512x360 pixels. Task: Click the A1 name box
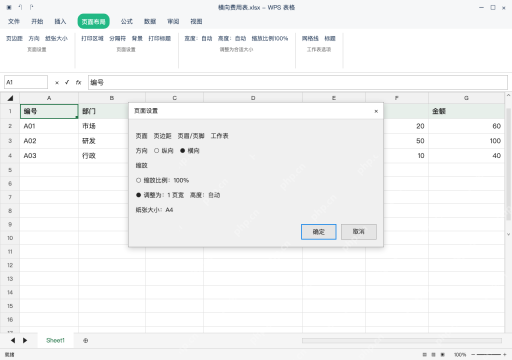(26, 82)
